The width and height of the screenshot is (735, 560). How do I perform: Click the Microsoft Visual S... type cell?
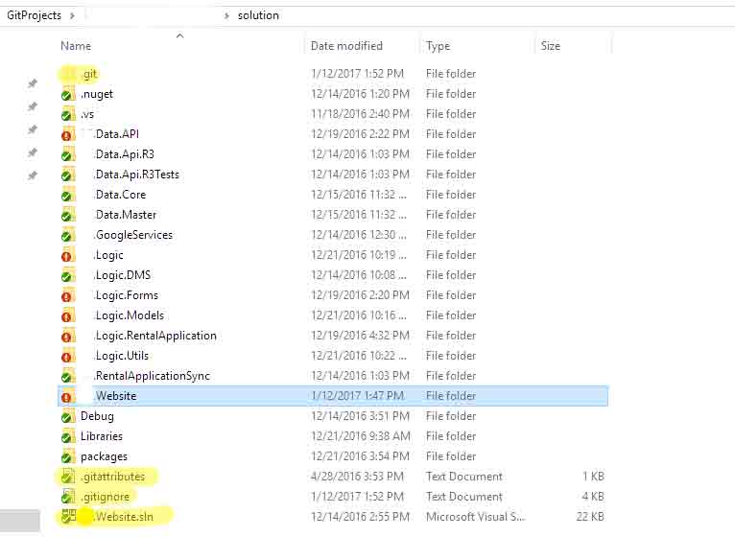point(475,517)
